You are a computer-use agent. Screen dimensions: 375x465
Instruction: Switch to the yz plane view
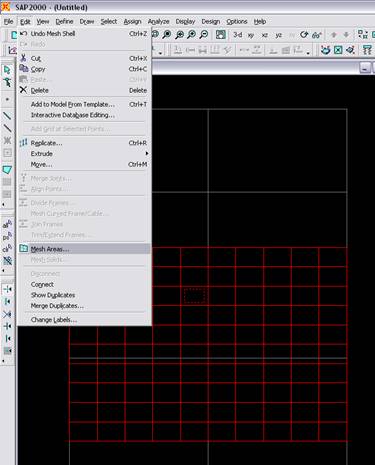click(279, 35)
